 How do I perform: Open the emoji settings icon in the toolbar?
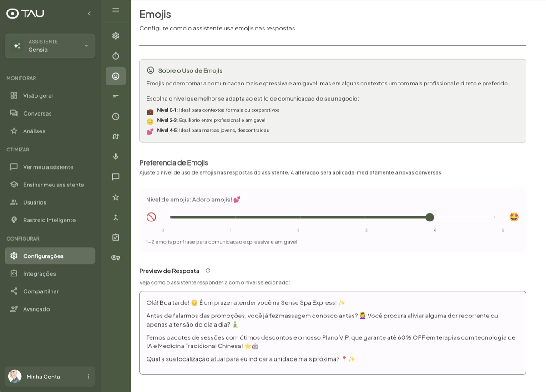pyautogui.click(x=116, y=76)
